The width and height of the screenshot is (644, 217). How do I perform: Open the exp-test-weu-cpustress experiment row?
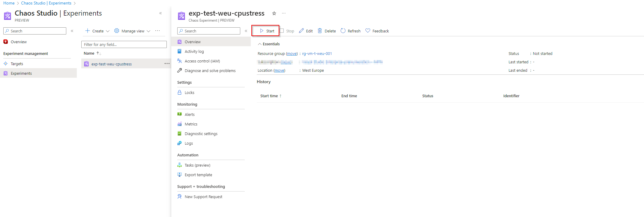point(126,64)
